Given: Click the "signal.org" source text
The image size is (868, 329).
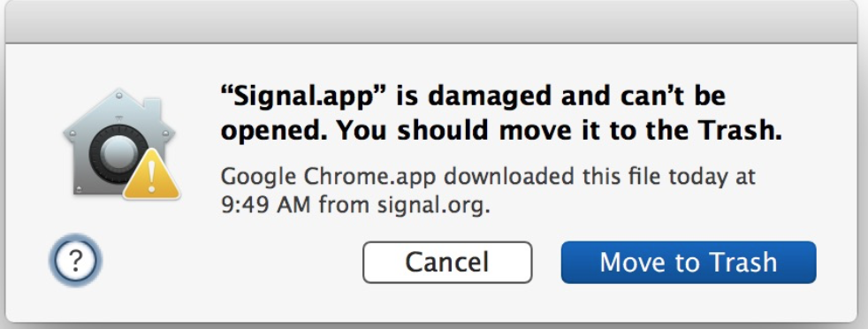Looking at the screenshot, I should point(433,206).
